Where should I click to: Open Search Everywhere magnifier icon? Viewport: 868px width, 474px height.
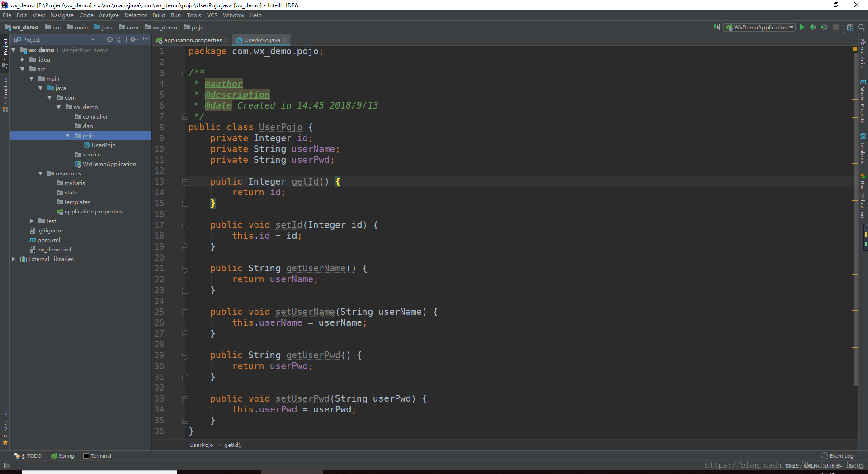861,27
